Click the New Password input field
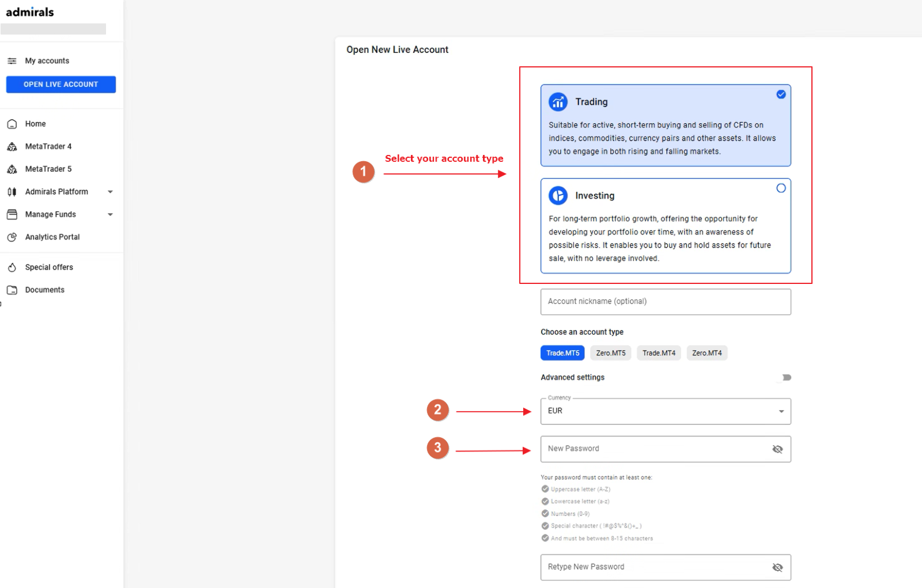The height and width of the screenshot is (588, 922). [x=666, y=449]
